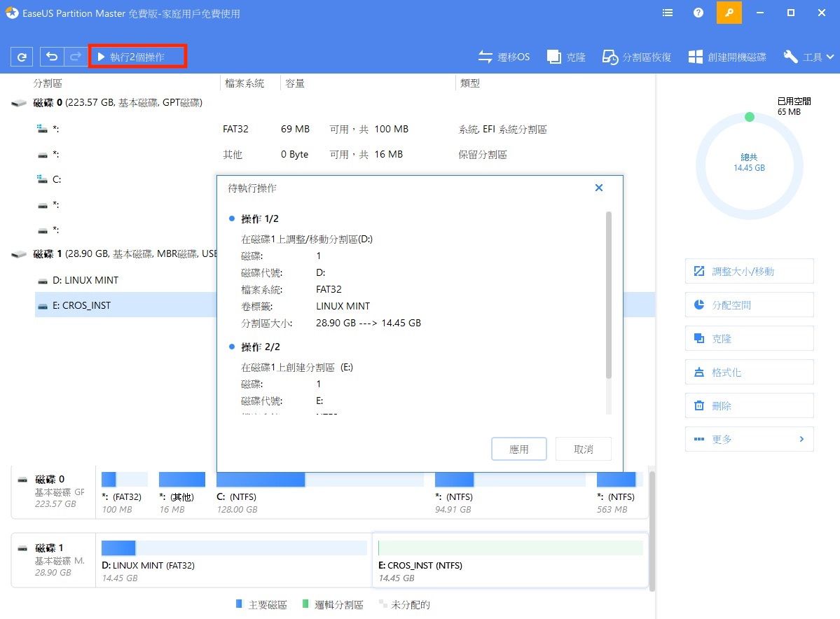Expand the 工具 tools dropdown
Viewport: 840px width, 619px height.
(808, 57)
